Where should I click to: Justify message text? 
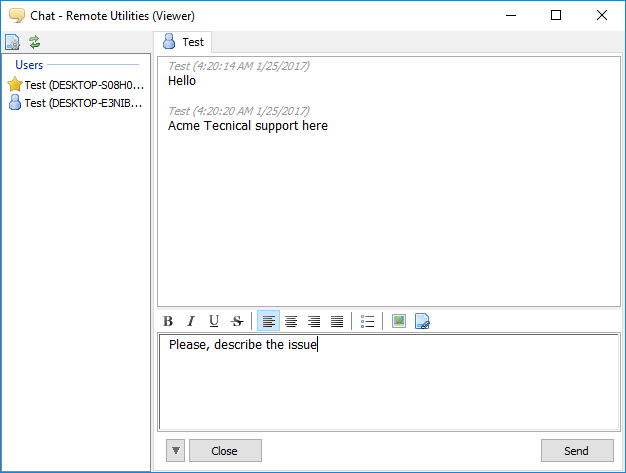tap(337, 321)
